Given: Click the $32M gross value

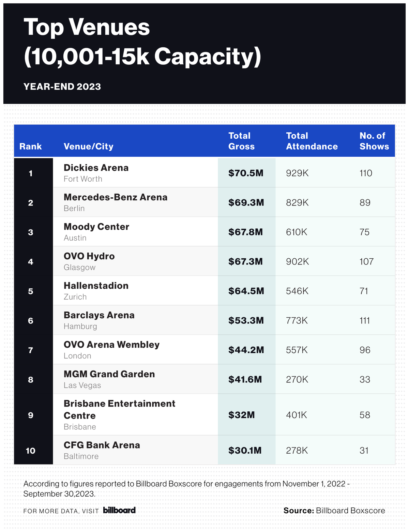Looking at the screenshot, I should pyautogui.click(x=242, y=415).
